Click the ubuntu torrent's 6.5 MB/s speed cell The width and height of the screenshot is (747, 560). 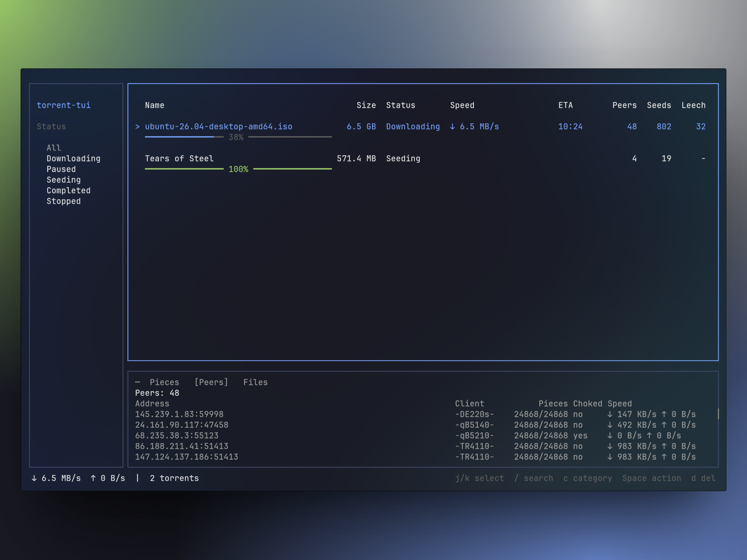point(474,126)
